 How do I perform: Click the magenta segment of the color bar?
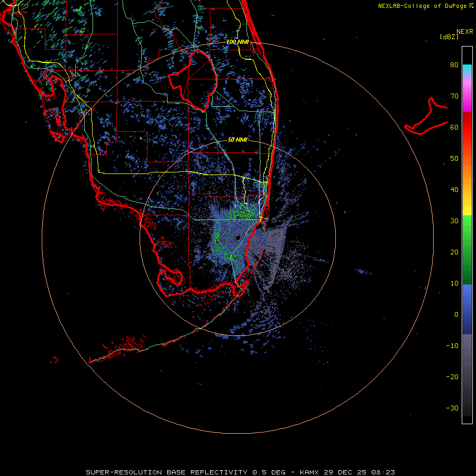pyautogui.click(x=467, y=100)
